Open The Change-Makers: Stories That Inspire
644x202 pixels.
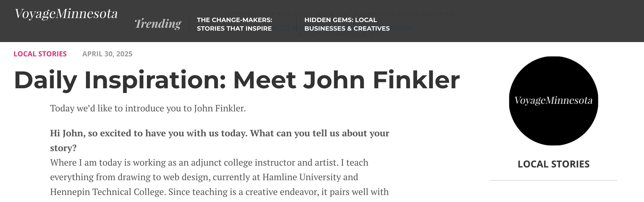(x=234, y=24)
